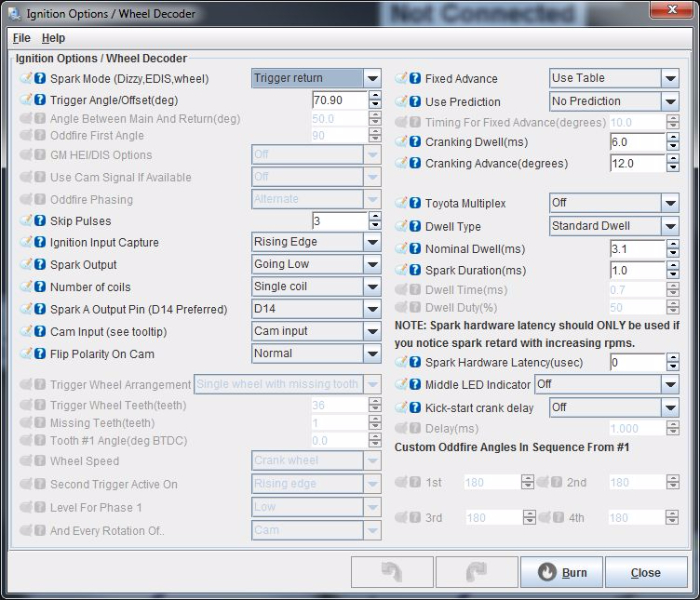Open the Help menu
Image resolution: width=700 pixels, height=600 pixels.
coord(53,38)
